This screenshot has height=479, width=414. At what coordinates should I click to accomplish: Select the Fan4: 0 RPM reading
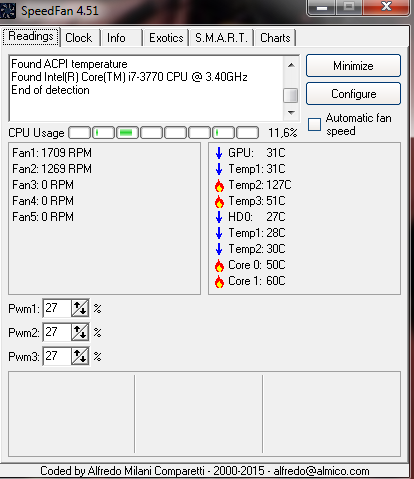pos(43,201)
